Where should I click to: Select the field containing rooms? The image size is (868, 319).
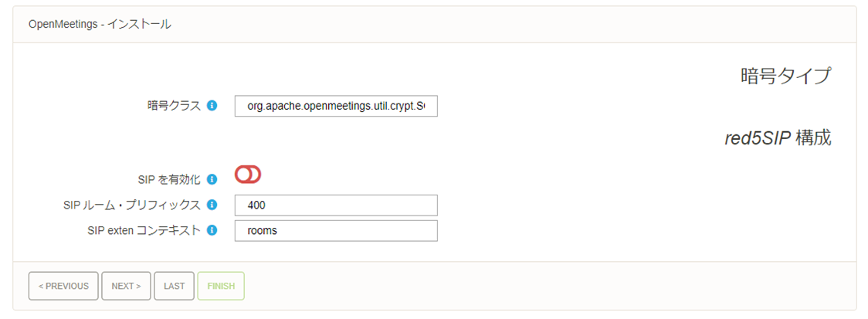click(x=336, y=230)
